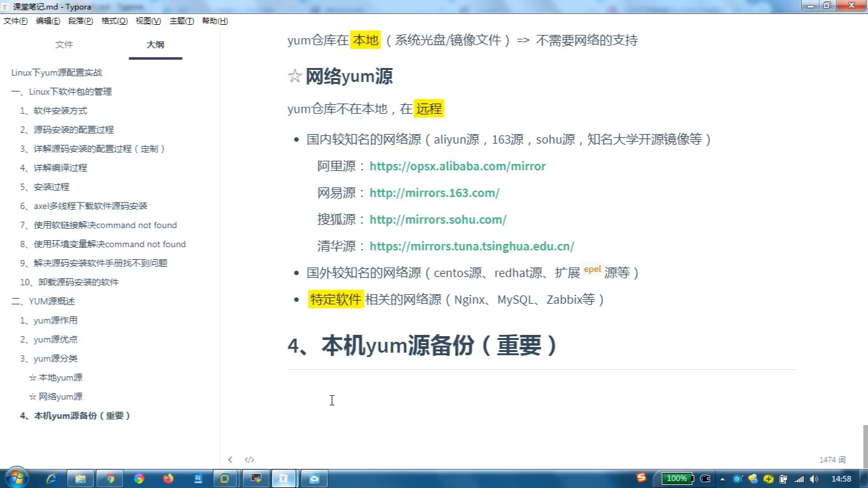
Task: Click the power plug tray icon
Action: 705,478
